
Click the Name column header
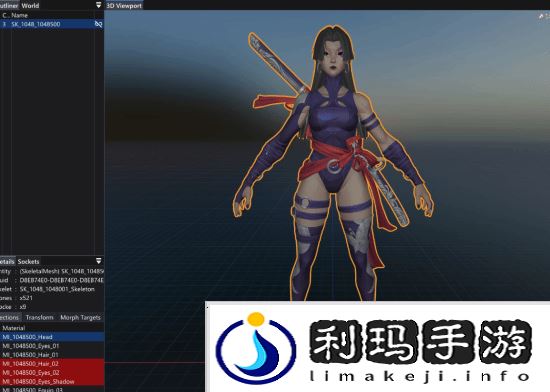point(20,15)
